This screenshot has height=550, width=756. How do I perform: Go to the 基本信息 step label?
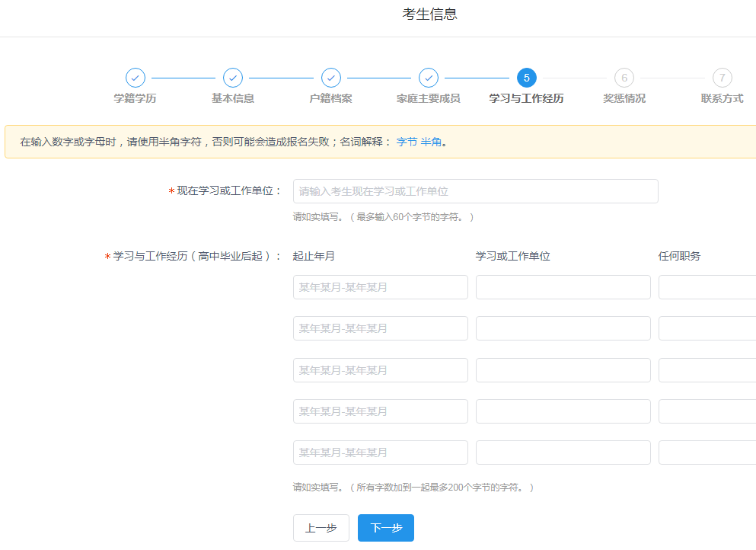click(233, 98)
